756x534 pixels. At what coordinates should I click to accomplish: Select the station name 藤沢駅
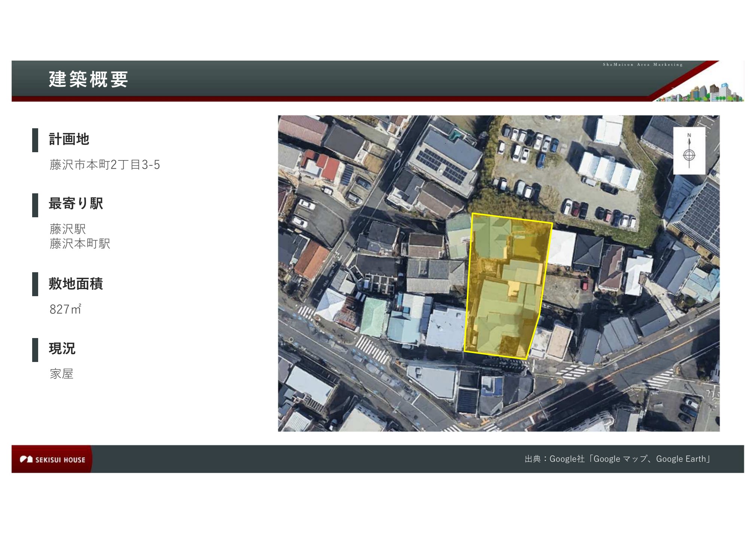[x=68, y=229]
